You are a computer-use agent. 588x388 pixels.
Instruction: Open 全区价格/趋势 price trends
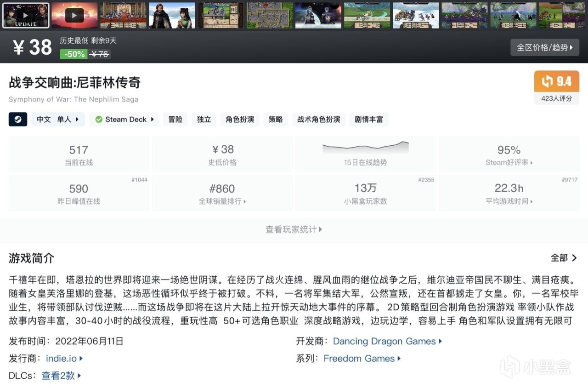tap(545, 47)
